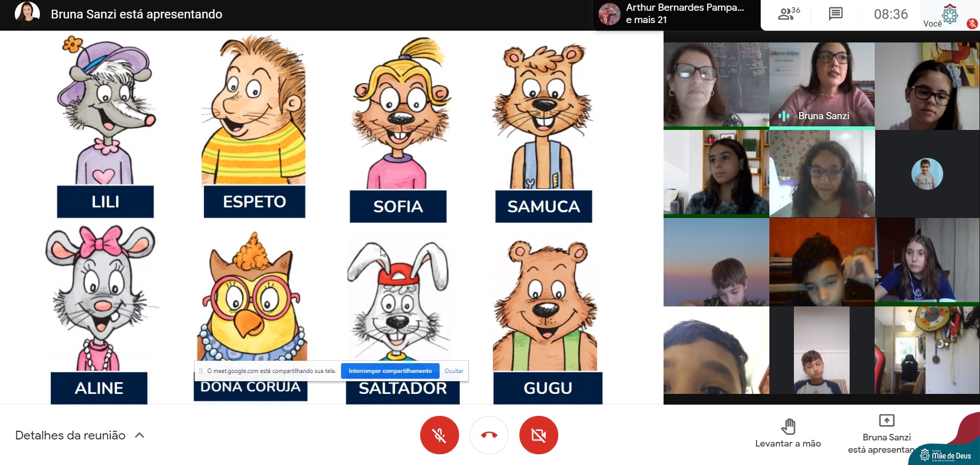980x465 pixels.
Task: Click the raise hand icon
Action: 788,426
